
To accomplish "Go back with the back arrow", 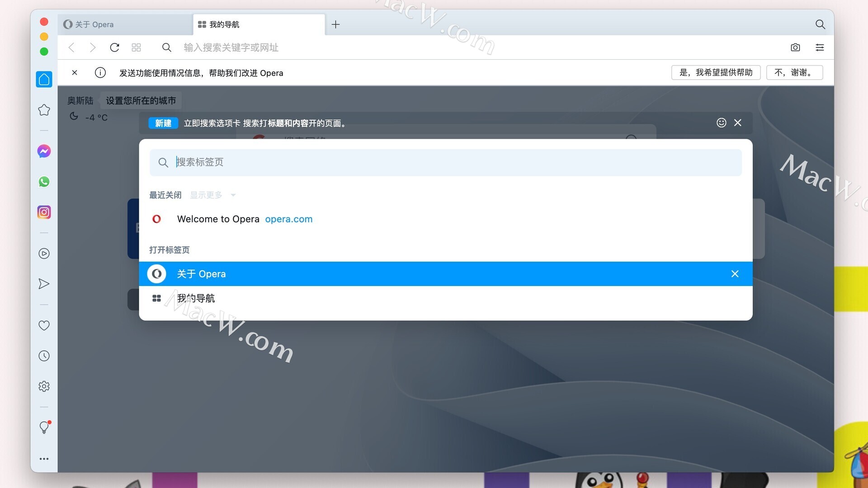I will click(71, 47).
